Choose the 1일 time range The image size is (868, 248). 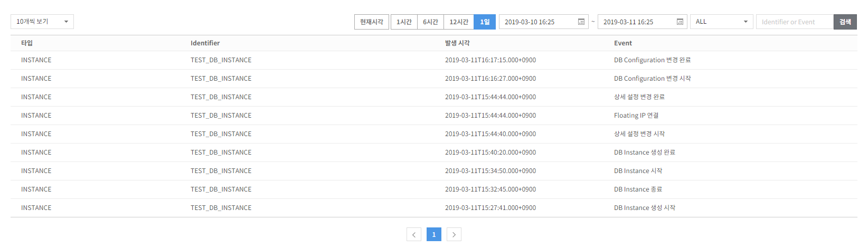coord(485,22)
